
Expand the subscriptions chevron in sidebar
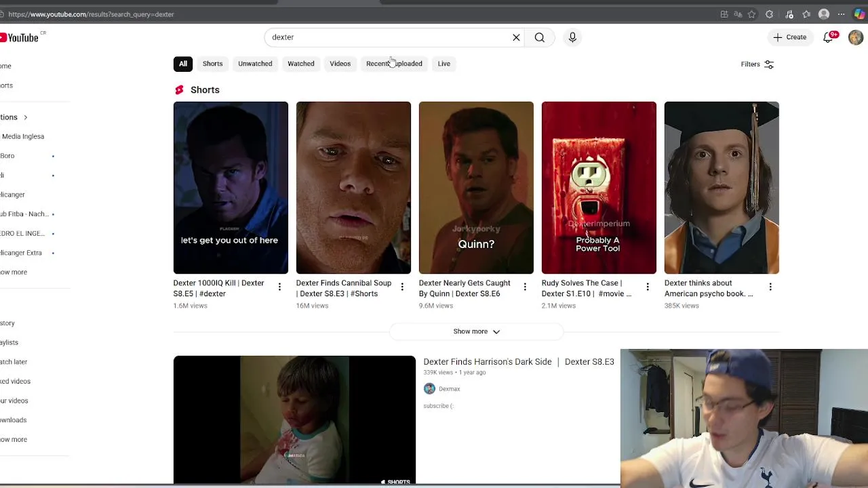click(x=25, y=117)
